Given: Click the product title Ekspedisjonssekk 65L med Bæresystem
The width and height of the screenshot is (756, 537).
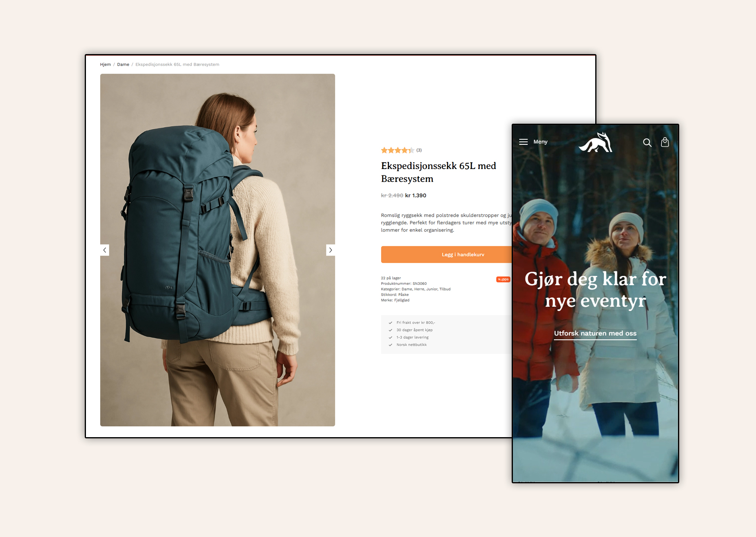Looking at the screenshot, I should click(438, 172).
